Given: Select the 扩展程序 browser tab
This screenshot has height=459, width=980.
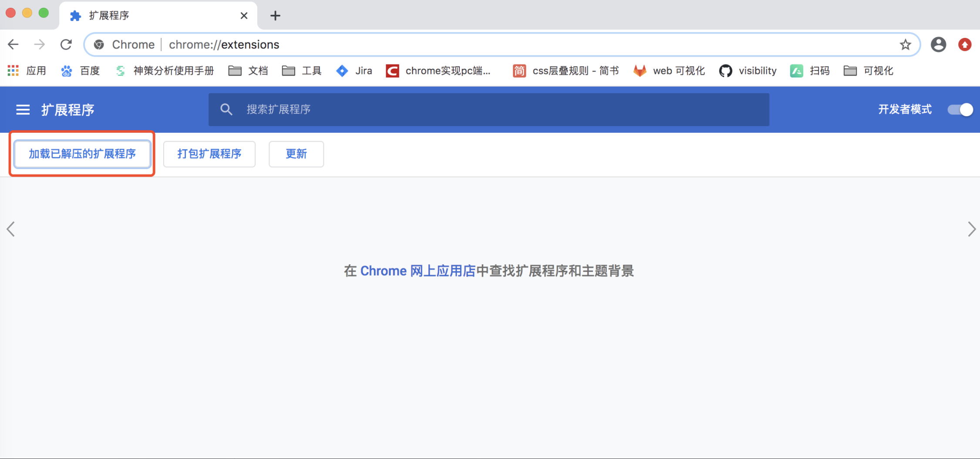Looking at the screenshot, I should coord(152,16).
